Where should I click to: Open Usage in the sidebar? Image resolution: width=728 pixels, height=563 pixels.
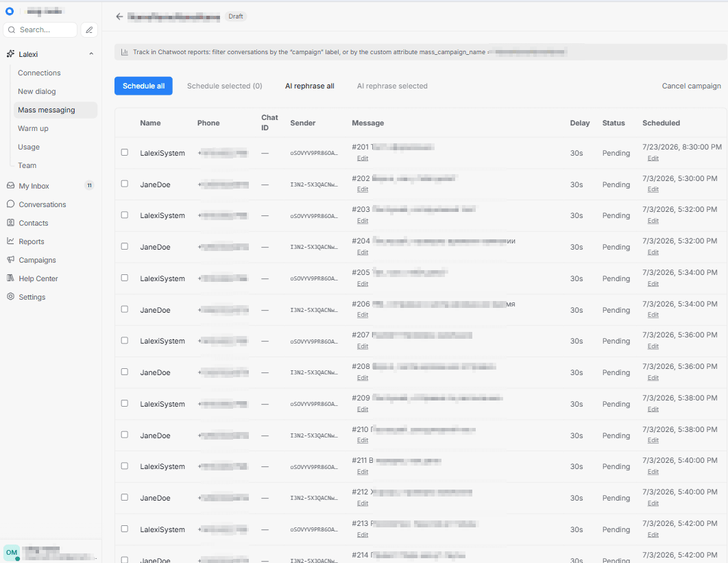[x=29, y=147]
